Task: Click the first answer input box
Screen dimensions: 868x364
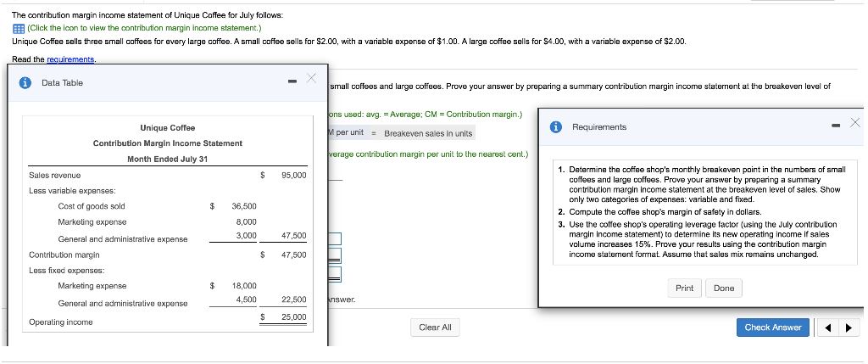Action: (334, 238)
